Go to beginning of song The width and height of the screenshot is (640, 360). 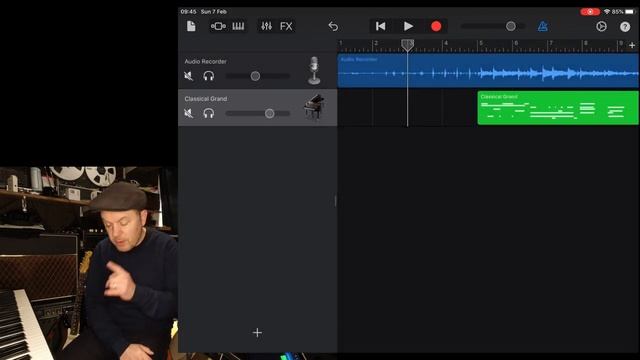tap(380, 26)
